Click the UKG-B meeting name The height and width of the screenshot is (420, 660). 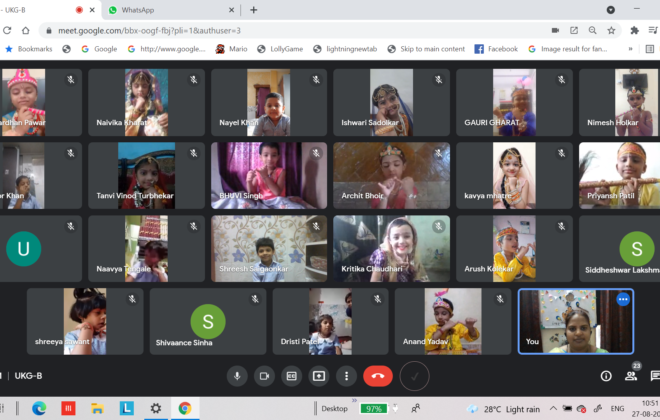click(28, 376)
